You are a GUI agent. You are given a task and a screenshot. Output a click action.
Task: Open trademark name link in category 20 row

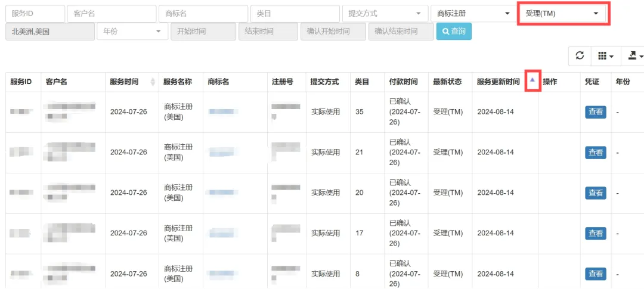[224, 192]
